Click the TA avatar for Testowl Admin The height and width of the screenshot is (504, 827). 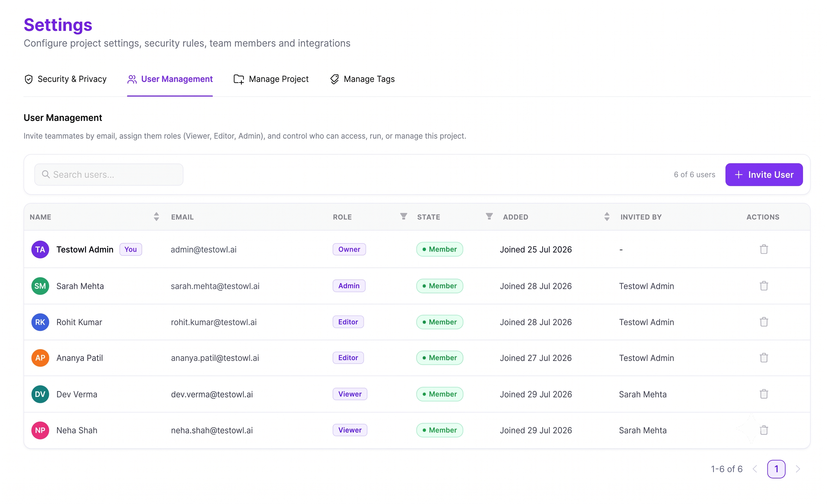click(40, 249)
